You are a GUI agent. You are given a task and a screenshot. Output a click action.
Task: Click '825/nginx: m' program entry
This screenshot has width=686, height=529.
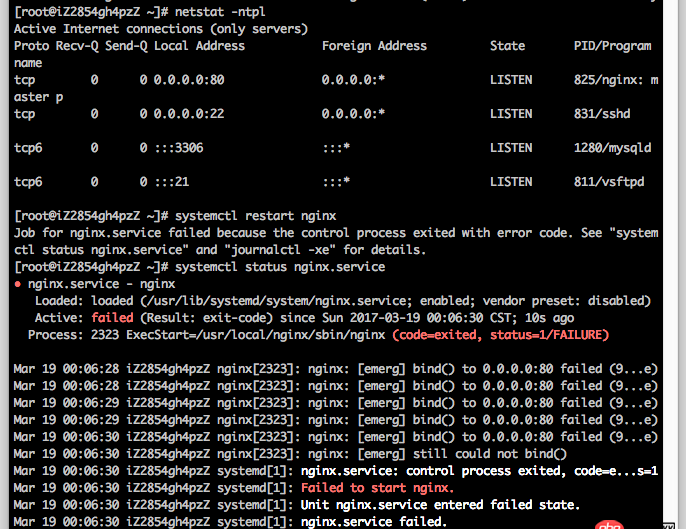tap(616, 80)
